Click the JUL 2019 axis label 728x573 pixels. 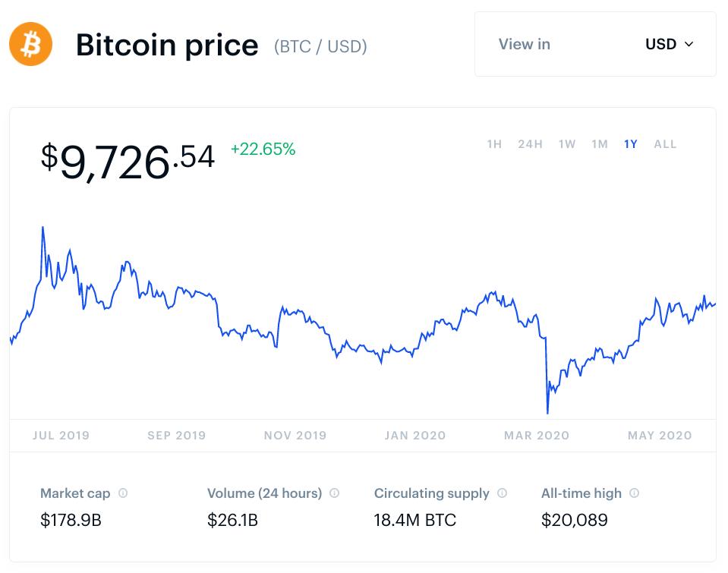(61, 436)
